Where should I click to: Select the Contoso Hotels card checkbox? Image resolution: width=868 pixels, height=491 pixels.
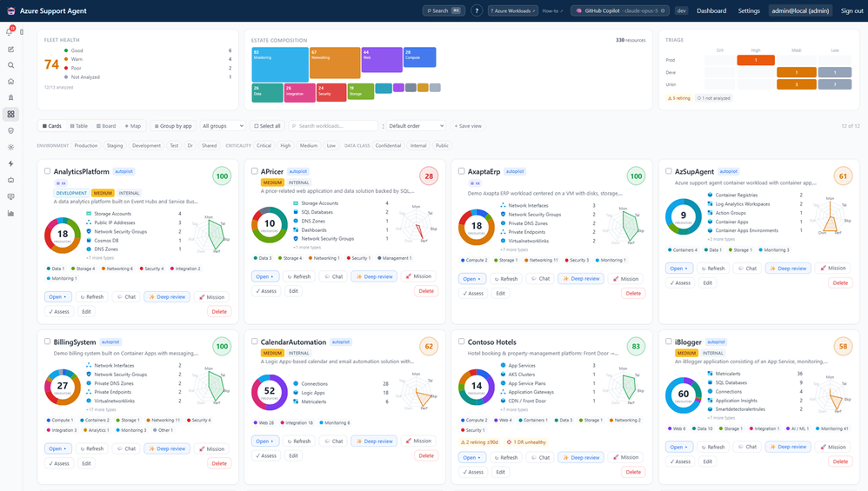pos(462,342)
